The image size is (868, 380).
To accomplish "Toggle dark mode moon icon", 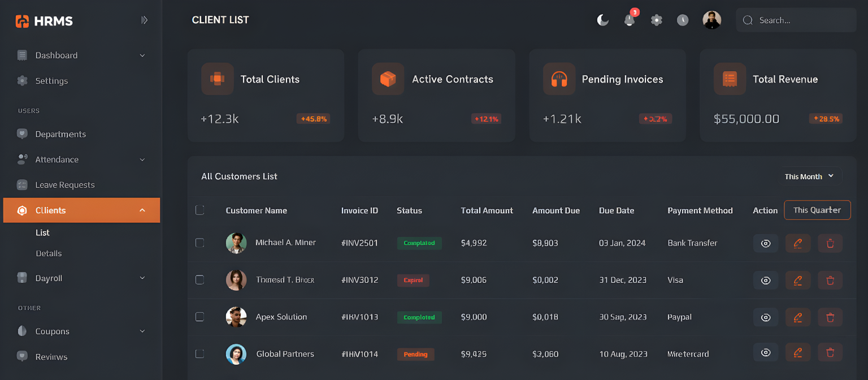I will pyautogui.click(x=603, y=20).
